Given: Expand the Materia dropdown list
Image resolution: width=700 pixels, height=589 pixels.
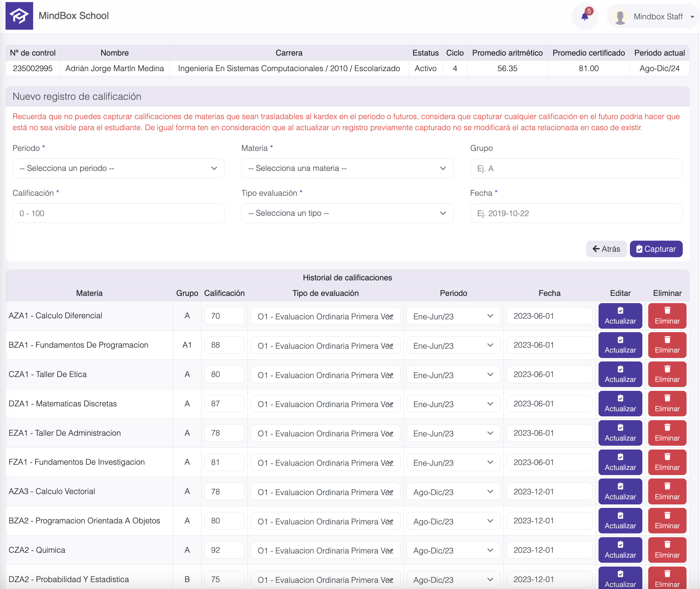Looking at the screenshot, I should click(347, 168).
